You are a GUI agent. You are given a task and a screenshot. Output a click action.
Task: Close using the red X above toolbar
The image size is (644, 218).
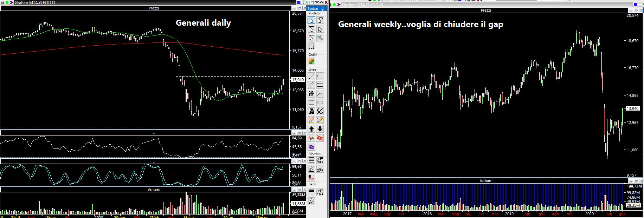point(326,2)
